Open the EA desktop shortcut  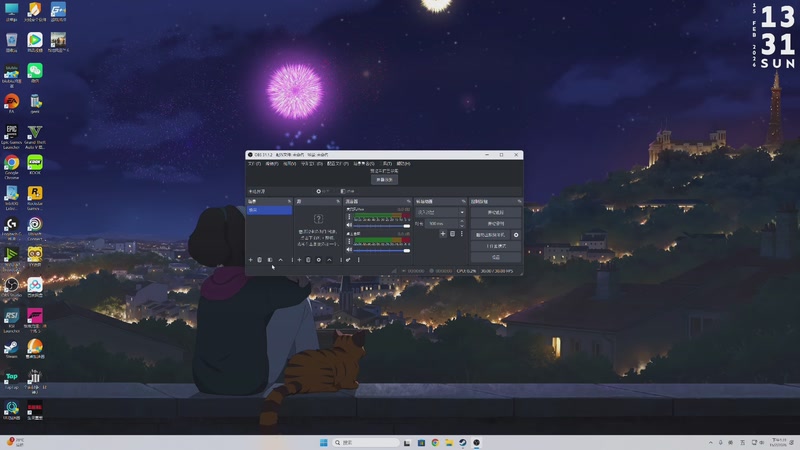[11, 104]
